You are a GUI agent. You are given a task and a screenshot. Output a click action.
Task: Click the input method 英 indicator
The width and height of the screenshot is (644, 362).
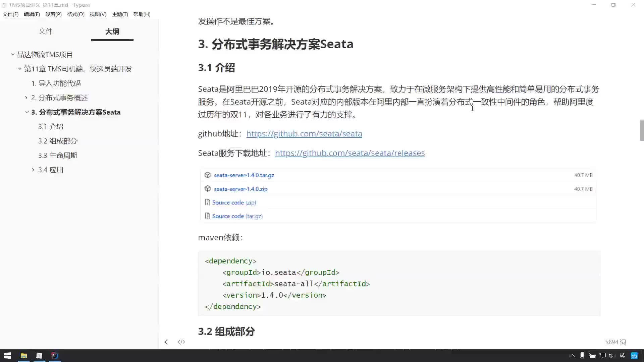coord(622,356)
